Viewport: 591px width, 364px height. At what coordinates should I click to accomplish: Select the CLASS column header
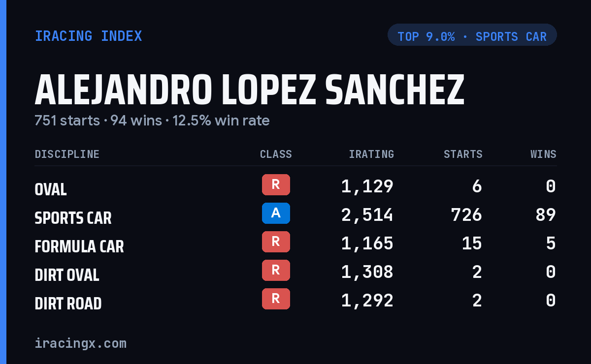[x=276, y=154]
